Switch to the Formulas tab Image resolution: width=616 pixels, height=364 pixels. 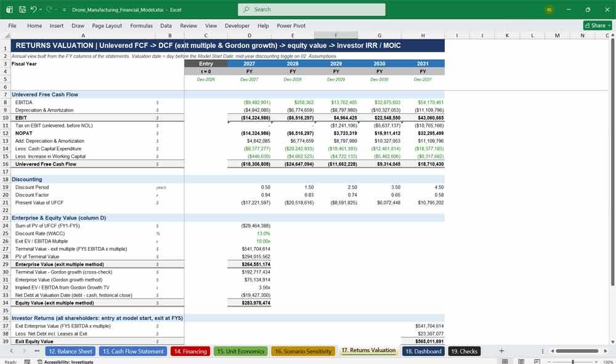click(x=142, y=25)
